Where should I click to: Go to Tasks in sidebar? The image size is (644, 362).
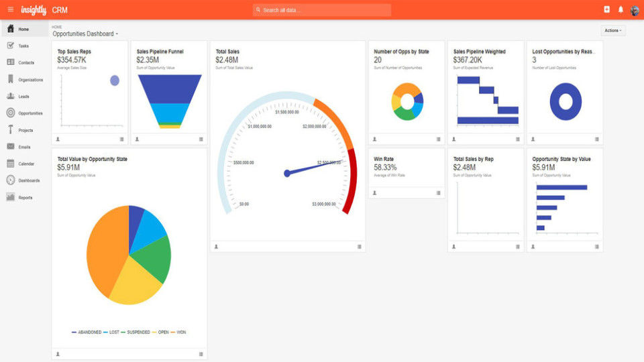tap(24, 46)
